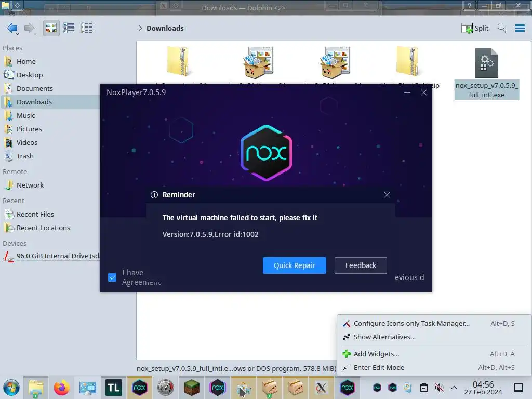Open Dolphin file manager from taskbar
Viewport: 532px width, 399px height.
click(36, 388)
